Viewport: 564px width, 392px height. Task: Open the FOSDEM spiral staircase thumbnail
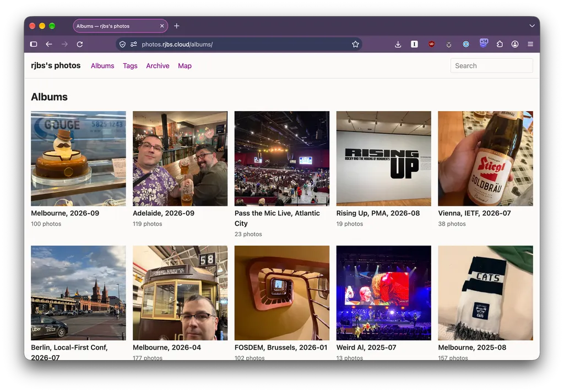pyautogui.click(x=282, y=293)
